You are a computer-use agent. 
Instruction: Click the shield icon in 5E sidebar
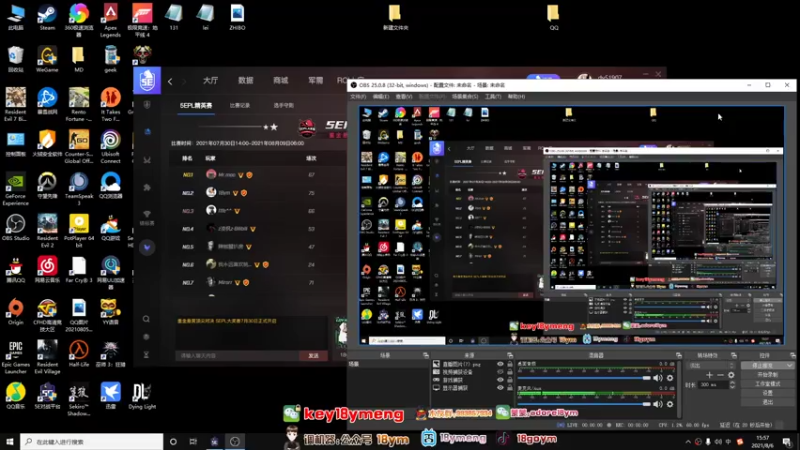pos(147,105)
